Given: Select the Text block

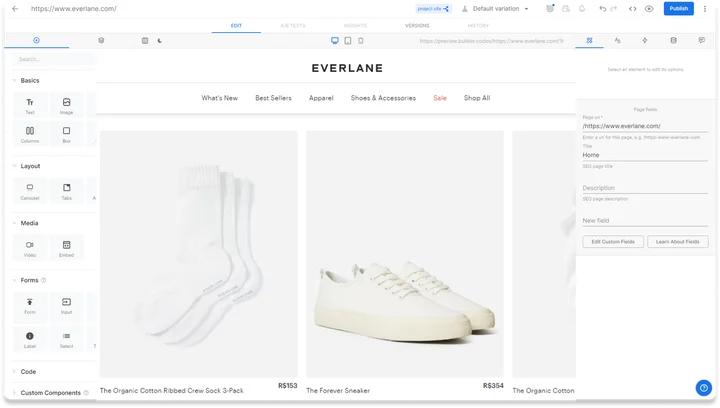Looking at the screenshot, I should point(30,105).
